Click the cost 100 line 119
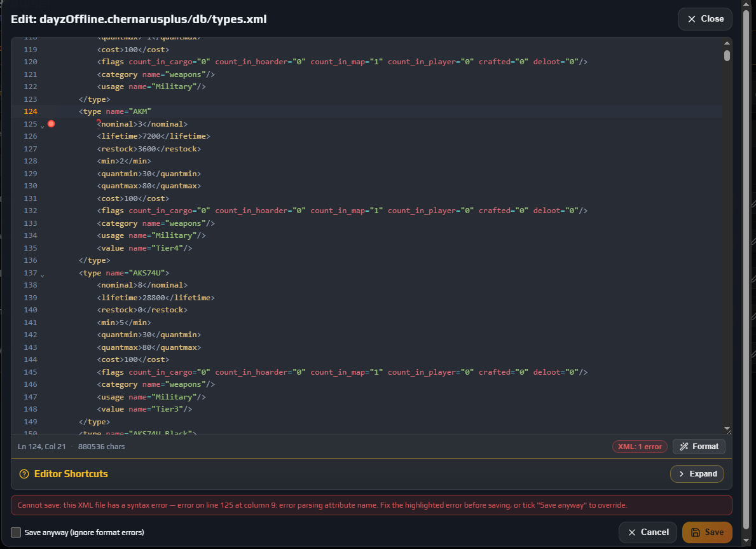 pyautogui.click(x=133, y=50)
